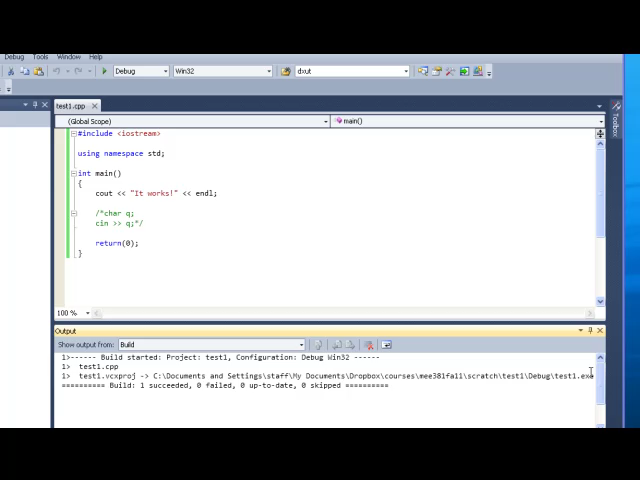This screenshot has width=640, height=480.
Task: Close the test1.cpp tab
Action: click(95, 106)
